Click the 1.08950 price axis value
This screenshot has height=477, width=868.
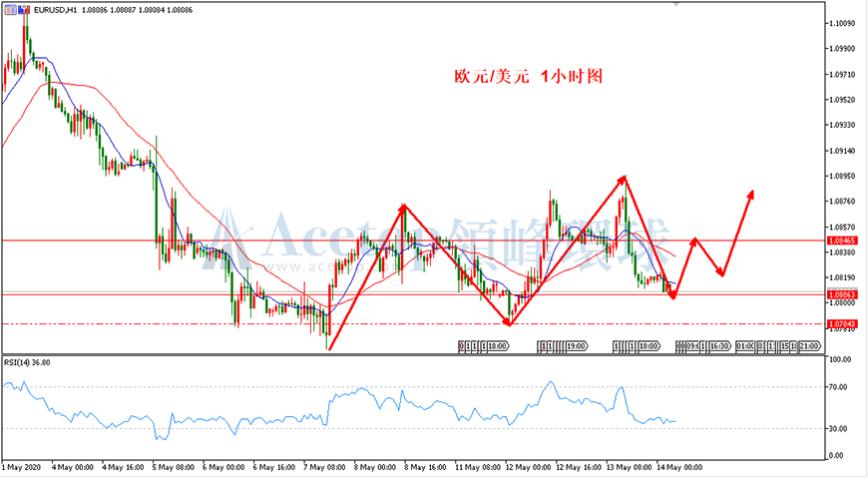click(841, 177)
